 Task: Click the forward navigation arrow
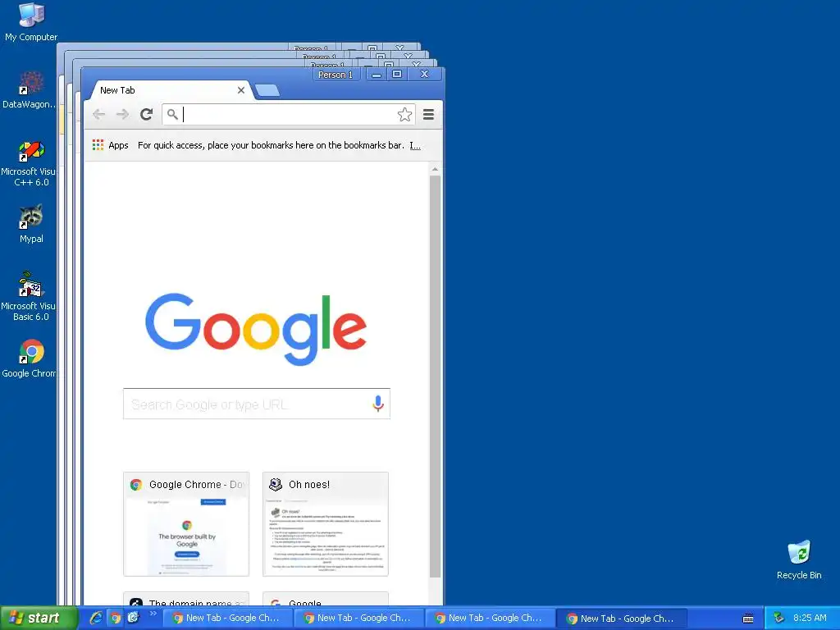[123, 114]
